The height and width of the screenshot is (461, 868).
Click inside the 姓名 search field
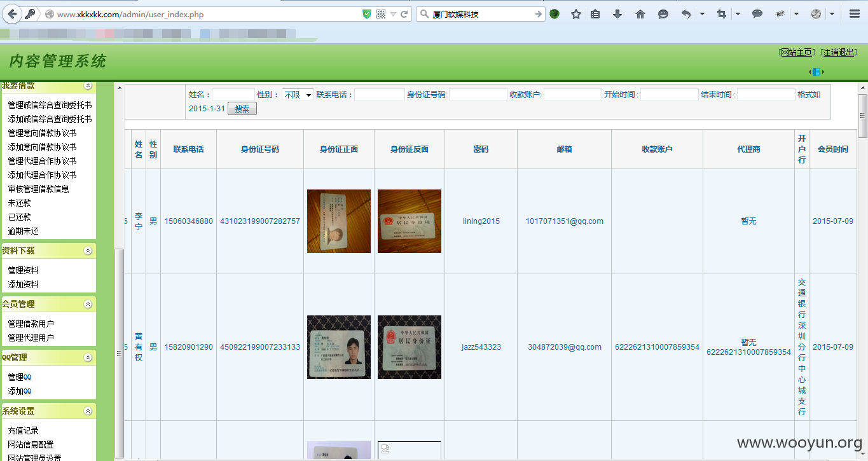tap(233, 95)
